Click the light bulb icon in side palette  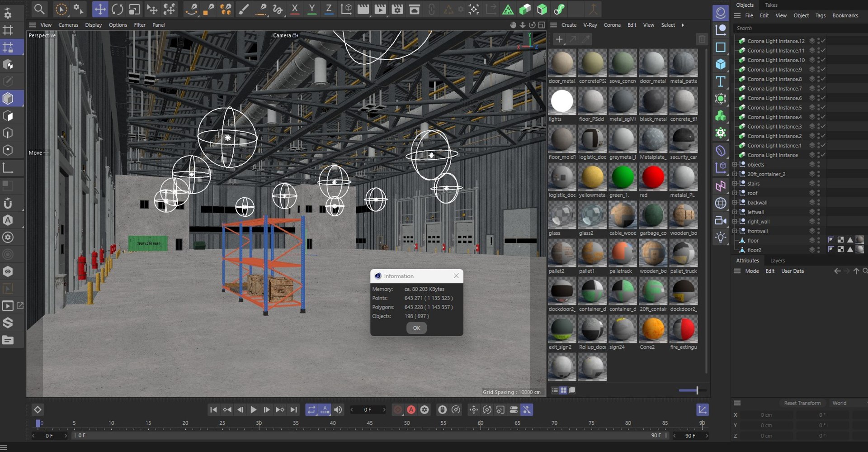click(721, 238)
